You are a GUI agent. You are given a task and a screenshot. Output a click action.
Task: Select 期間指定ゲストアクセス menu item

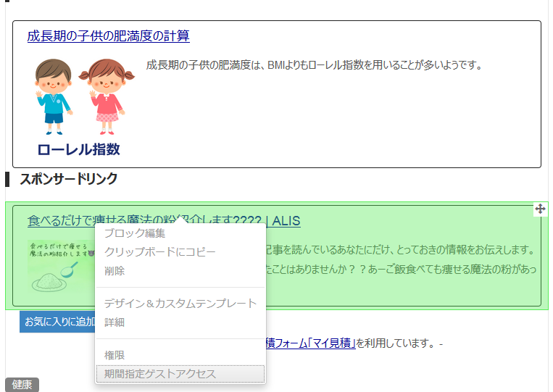coord(160,374)
